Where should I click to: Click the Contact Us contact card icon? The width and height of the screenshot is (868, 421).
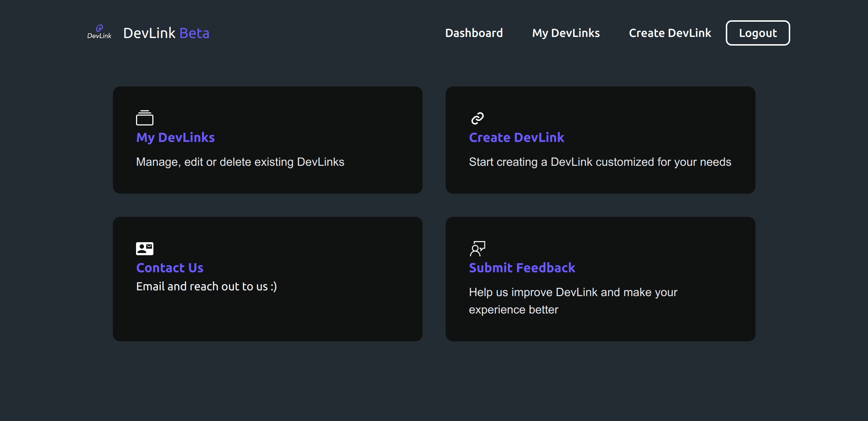pyautogui.click(x=144, y=248)
